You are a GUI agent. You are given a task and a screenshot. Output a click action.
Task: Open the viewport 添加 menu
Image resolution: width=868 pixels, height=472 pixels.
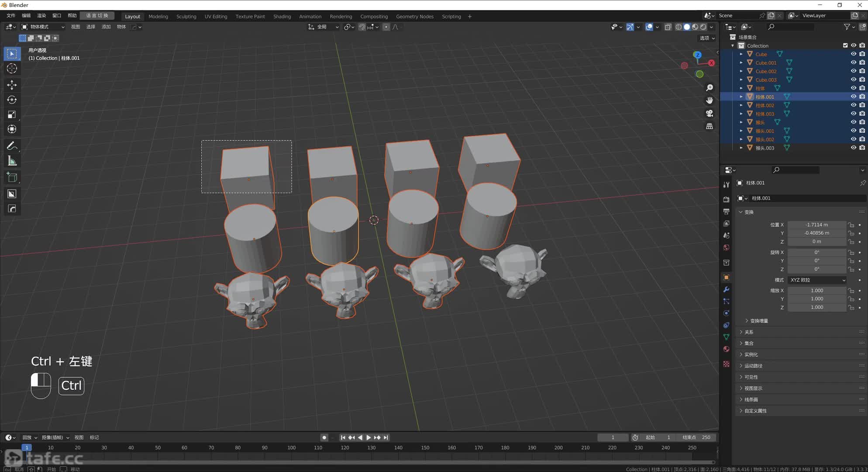click(x=106, y=27)
